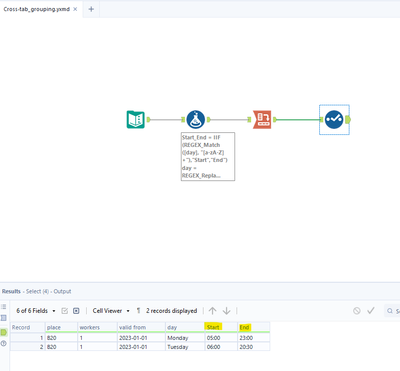Move to next record with down arrow
The width and height of the screenshot is (400, 371).
click(x=227, y=311)
